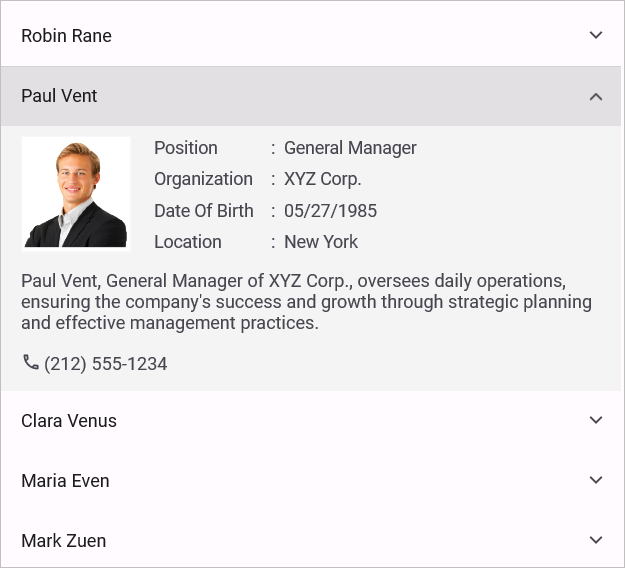Click the Paul Vent header title
This screenshot has width=625, height=568.
click(59, 96)
